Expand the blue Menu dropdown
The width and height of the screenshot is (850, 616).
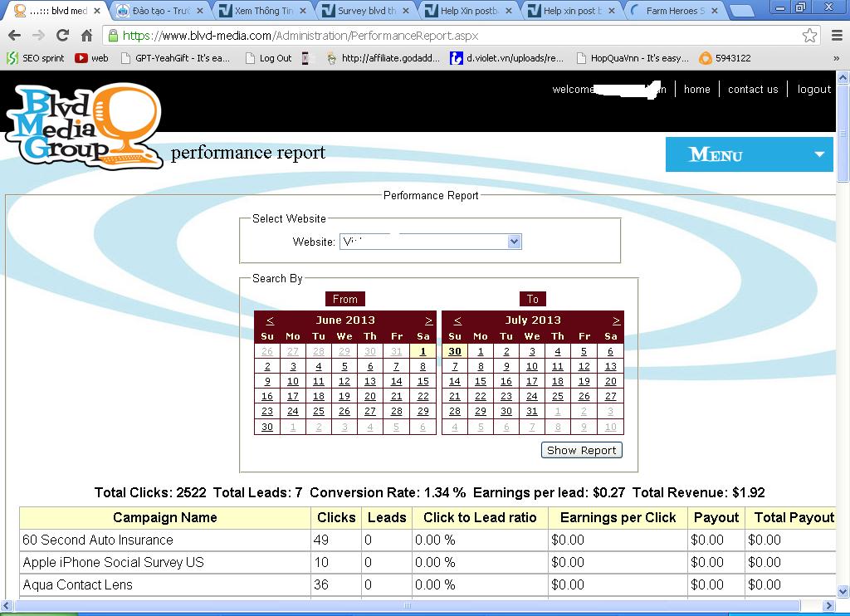[x=750, y=154]
